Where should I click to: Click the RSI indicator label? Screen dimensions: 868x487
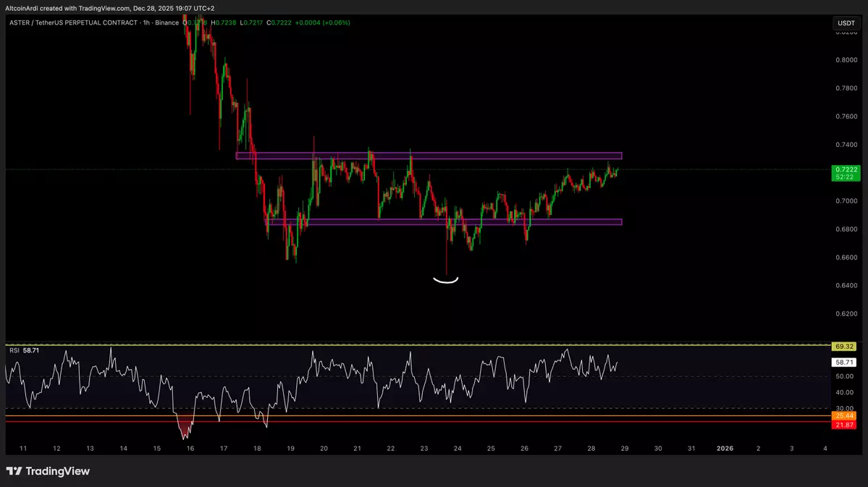point(14,350)
